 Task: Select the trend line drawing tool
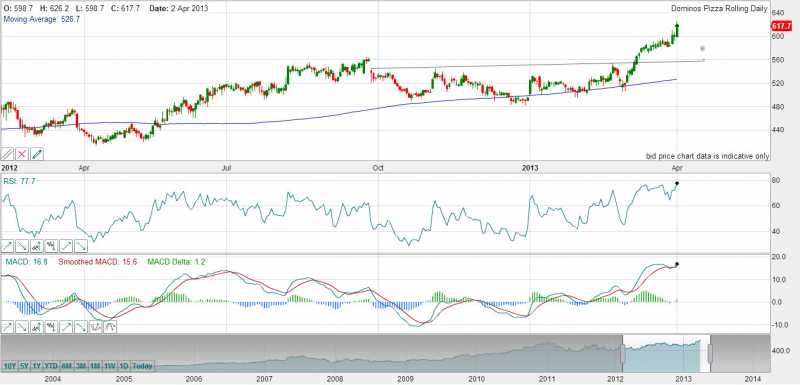(8, 154)
